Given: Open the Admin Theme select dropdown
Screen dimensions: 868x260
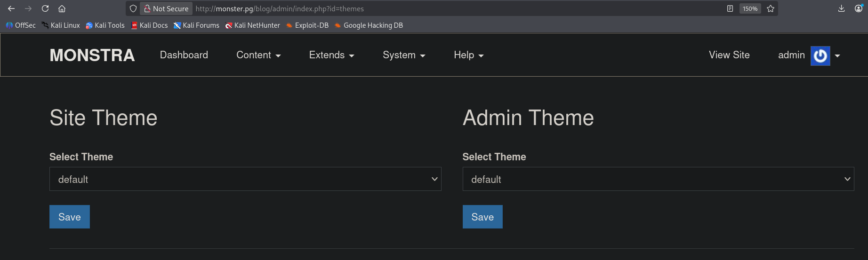Looking at the screenshot, I should [x=658, y=179].
